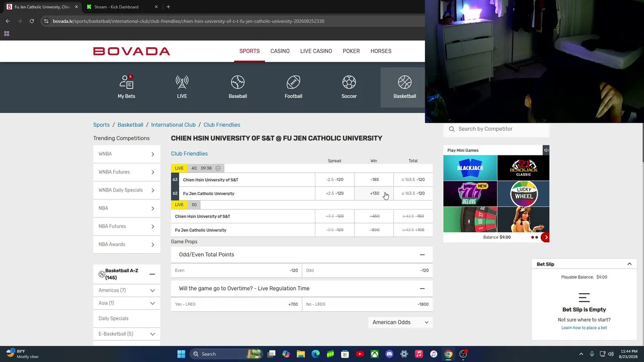
Task: Open the POKER tab
Action: [x=351, y=51]
